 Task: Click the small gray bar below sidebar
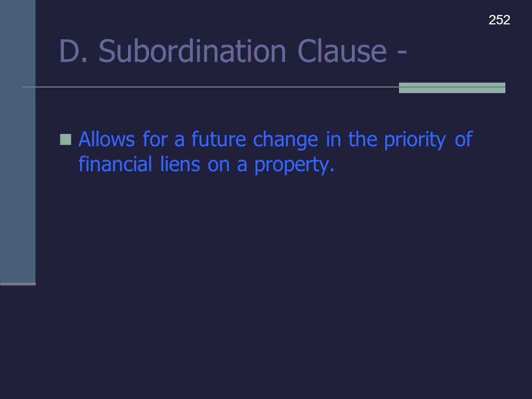pyautogui.click(x=18, y=284)
